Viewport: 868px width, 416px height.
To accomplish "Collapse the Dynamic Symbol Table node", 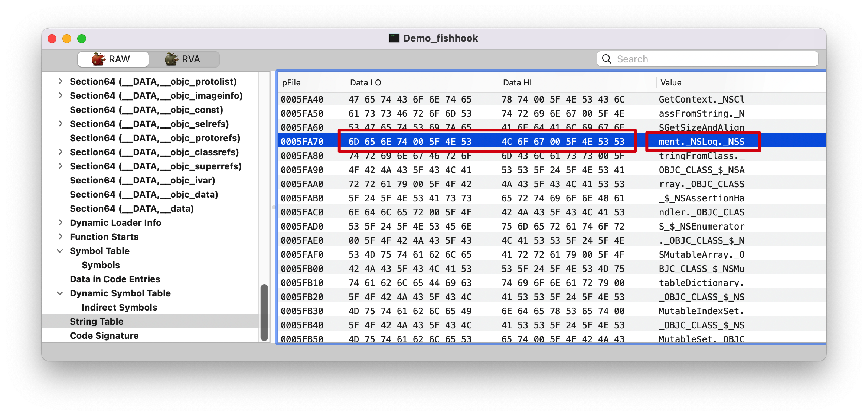I will coord(60,293).
